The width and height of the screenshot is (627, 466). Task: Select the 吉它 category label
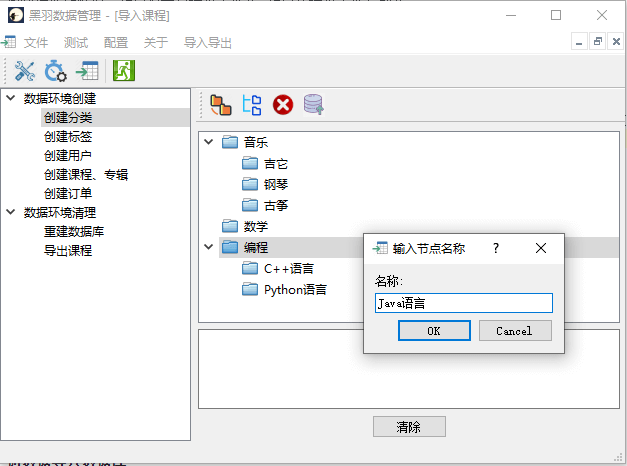tap(276, 164)
